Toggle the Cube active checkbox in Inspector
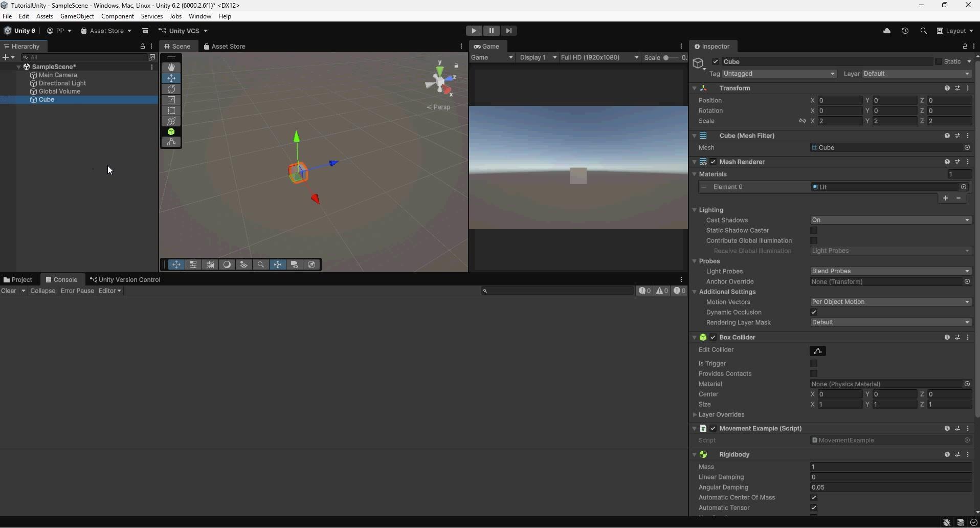 tap(716, 62)
